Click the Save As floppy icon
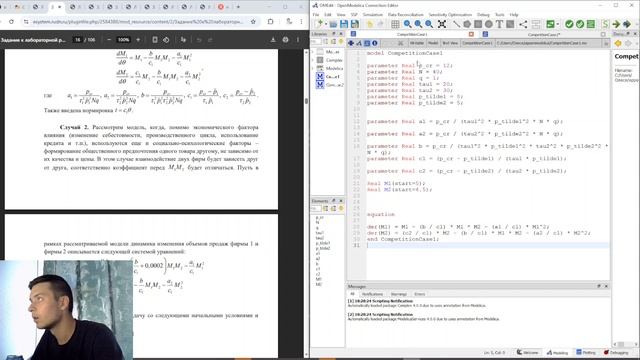 [354, 24]
